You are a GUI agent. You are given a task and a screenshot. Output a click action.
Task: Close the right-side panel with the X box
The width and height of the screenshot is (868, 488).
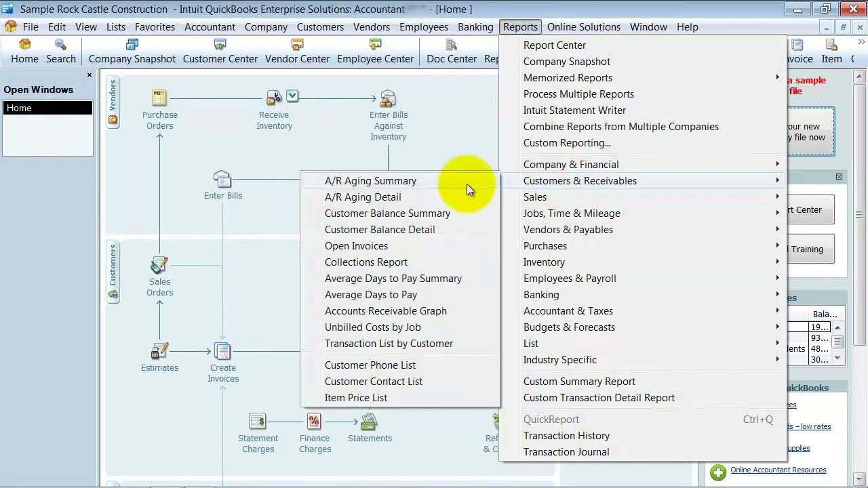839,177
